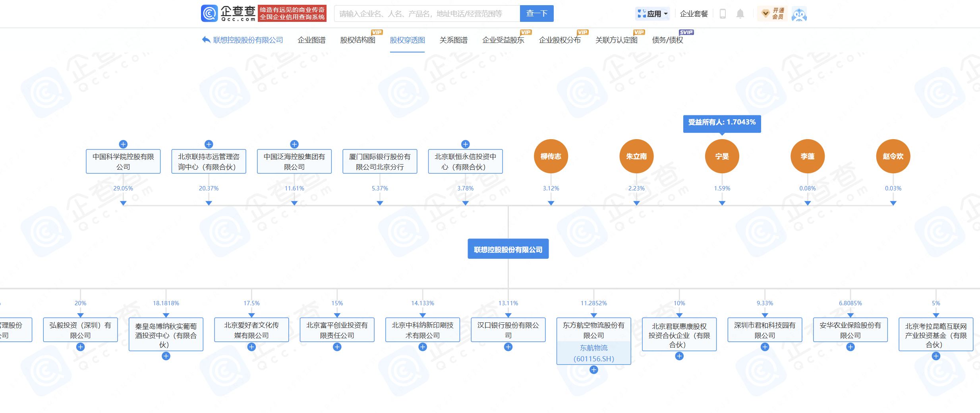Open the mobile app phone icon

pos(723,14)
